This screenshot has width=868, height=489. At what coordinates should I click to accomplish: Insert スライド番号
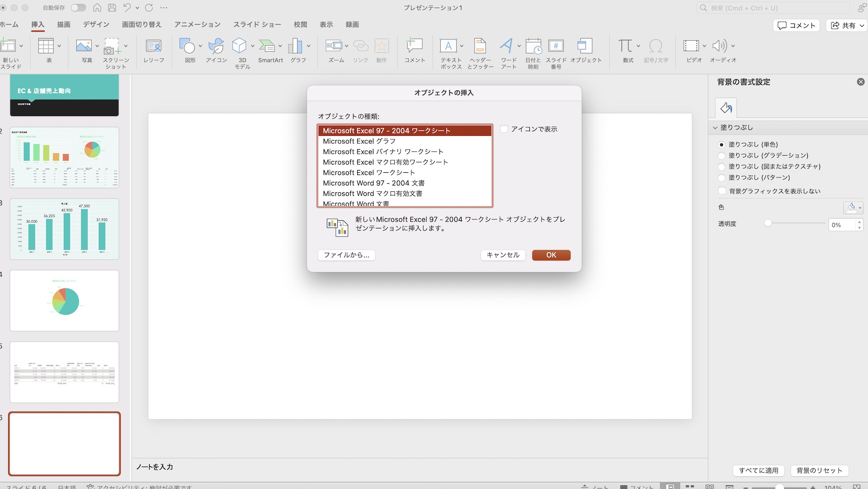point(556,46)
